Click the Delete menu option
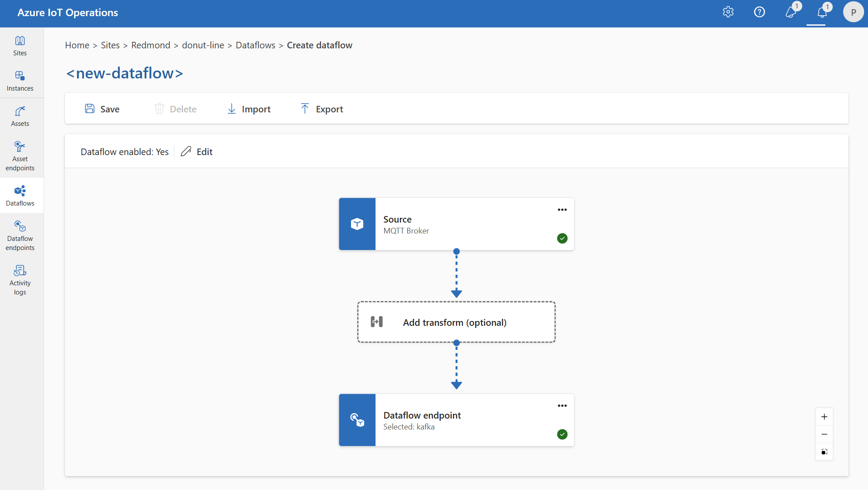This screenshot has height=490, width=868. (x=175, y=108)
